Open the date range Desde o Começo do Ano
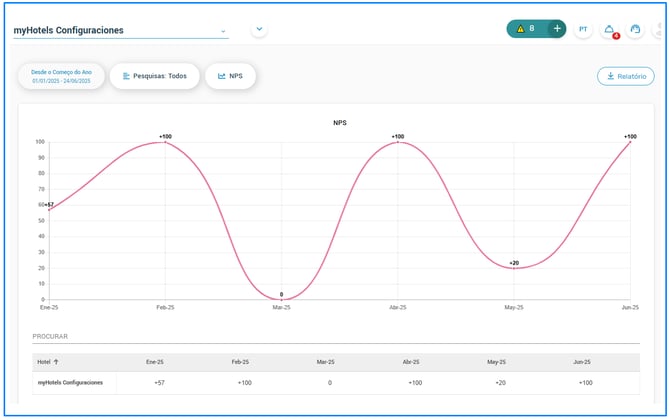The width and height of the screenshot is (670, 420). 61,76
